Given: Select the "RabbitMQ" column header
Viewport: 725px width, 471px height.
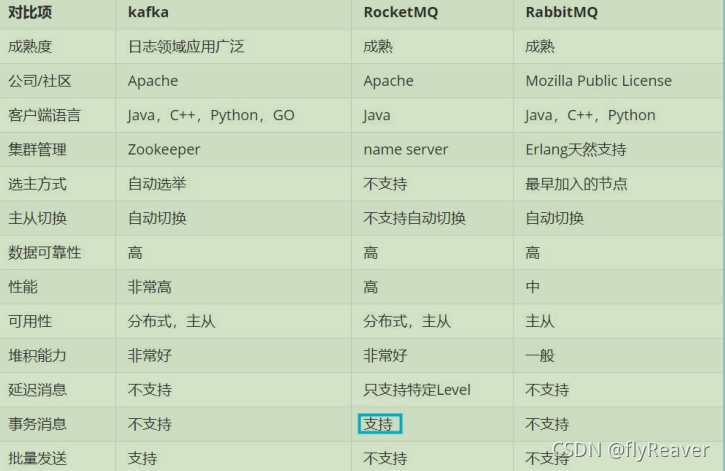Looking at the screenshot, I should 561,12.
